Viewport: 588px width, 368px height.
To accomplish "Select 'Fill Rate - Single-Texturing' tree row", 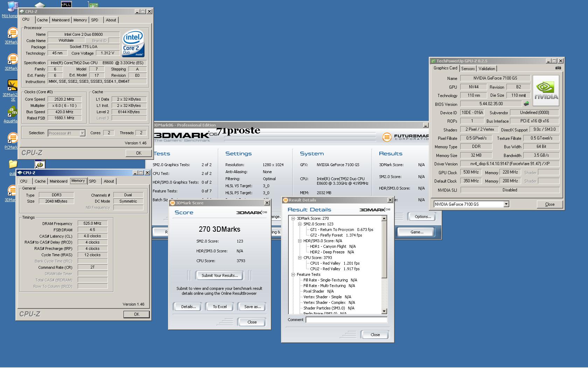I will 330,280.
